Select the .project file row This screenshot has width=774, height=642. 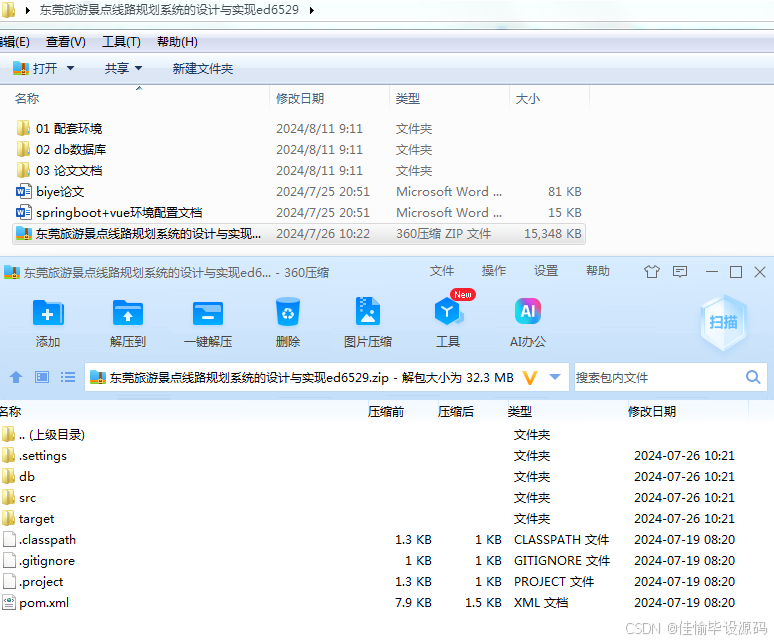coord(370,581)
